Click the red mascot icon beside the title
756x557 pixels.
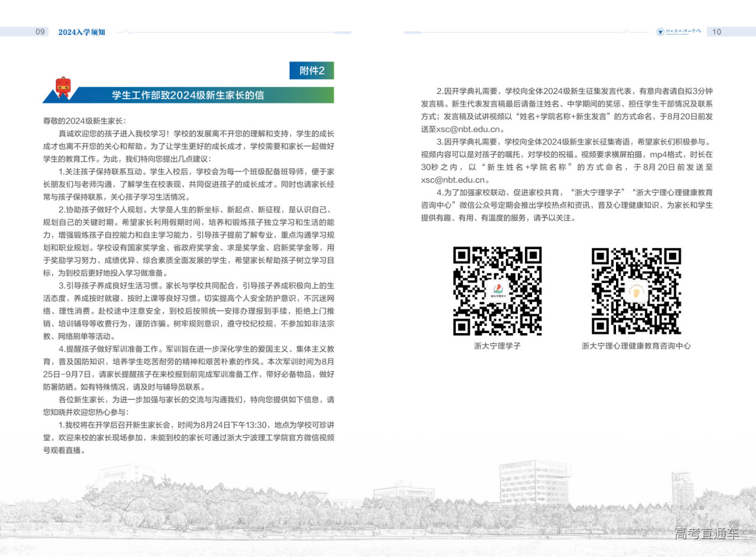click(x=63, y=87)
